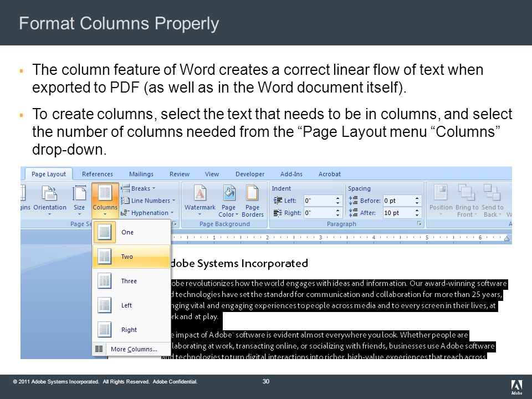Choose the One column layout option

tap(131, 232)
